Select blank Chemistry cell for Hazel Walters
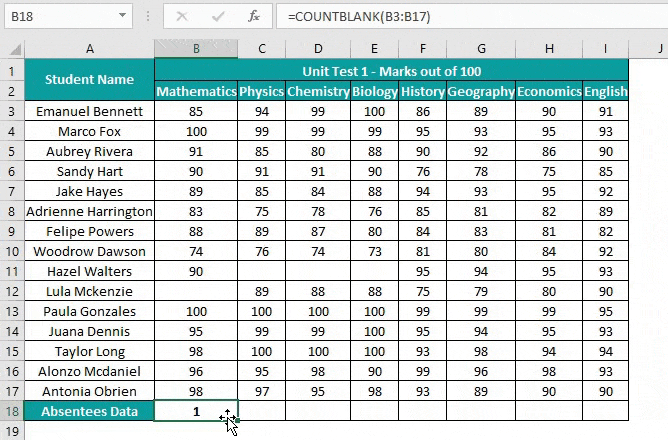The image size is (668, 440). click(x=318, y=271)
